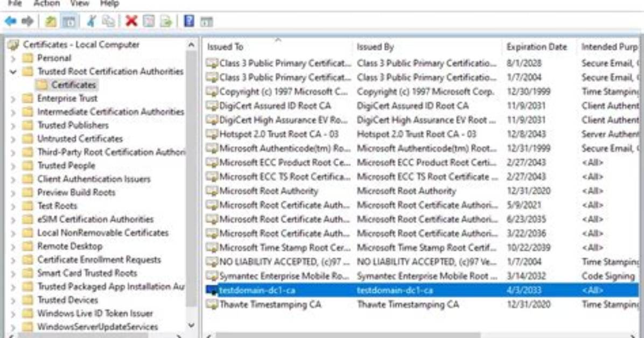This screenshot has width=644, height=338.
Task: Click tree pane scroll down arrow
Action: [x=191, y=325]
